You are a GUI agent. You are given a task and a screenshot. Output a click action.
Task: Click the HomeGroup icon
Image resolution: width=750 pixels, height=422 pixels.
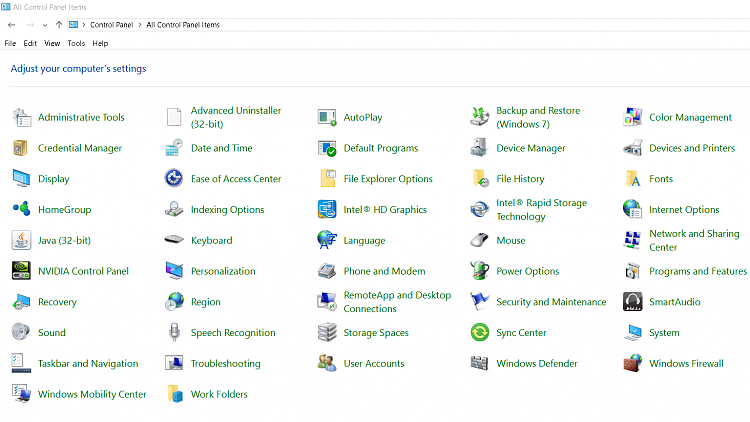[21, 209]
